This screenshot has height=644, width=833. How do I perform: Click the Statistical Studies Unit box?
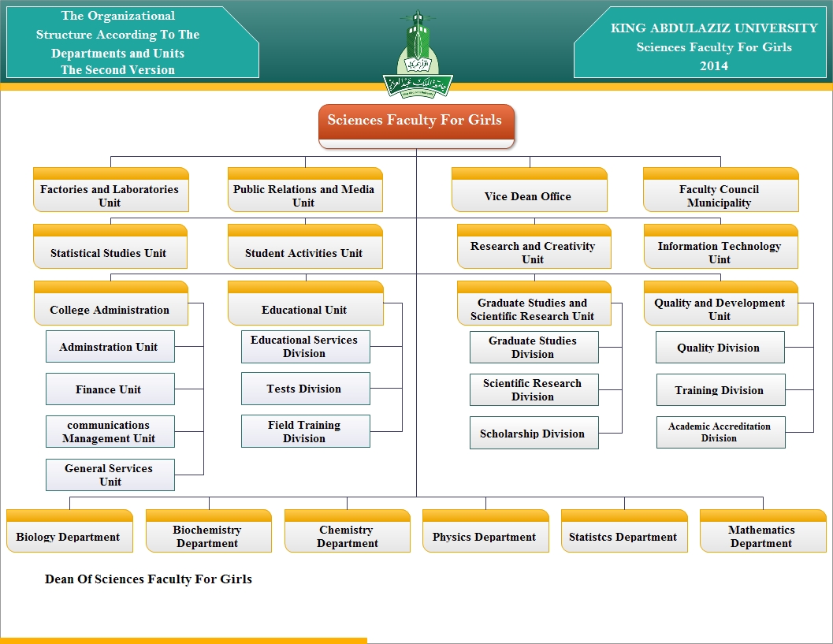pos(110,246)
